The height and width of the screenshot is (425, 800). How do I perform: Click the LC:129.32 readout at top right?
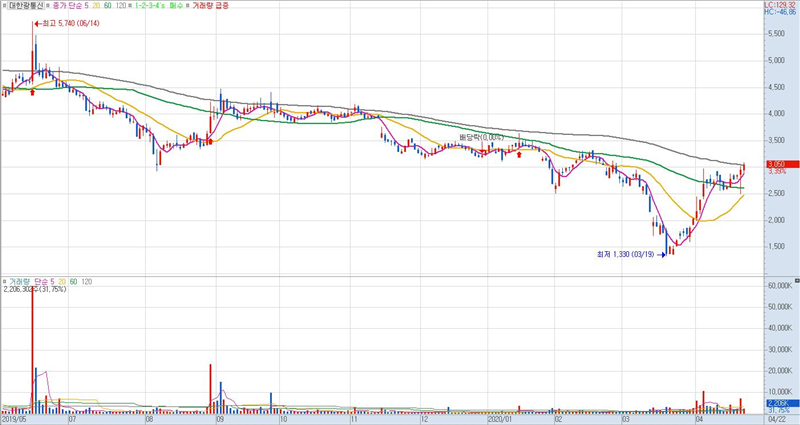pyautogui.click(x=778, y=5)
